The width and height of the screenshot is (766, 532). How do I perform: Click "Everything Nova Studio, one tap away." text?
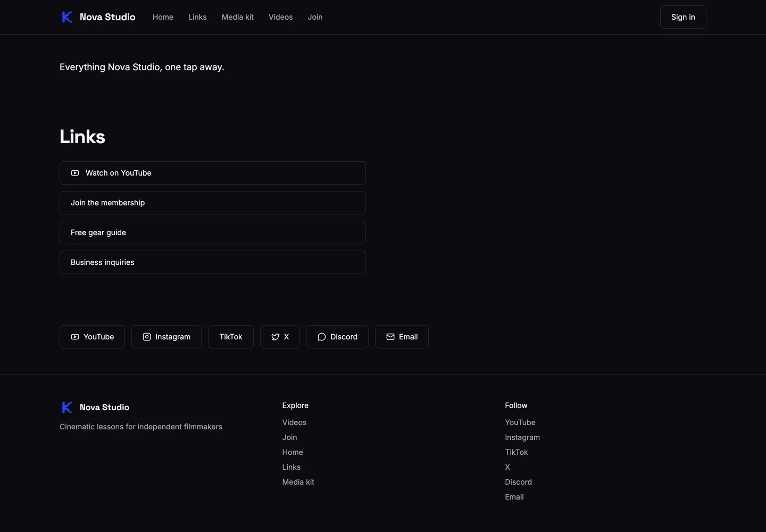142,67
